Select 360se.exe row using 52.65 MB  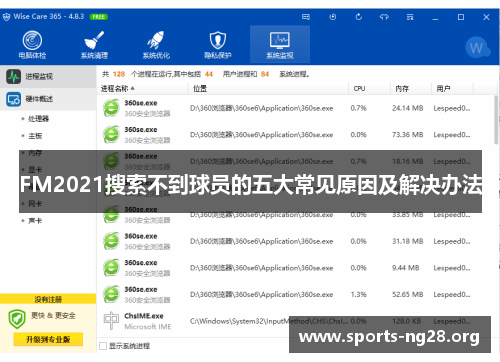tap(296, 295)
